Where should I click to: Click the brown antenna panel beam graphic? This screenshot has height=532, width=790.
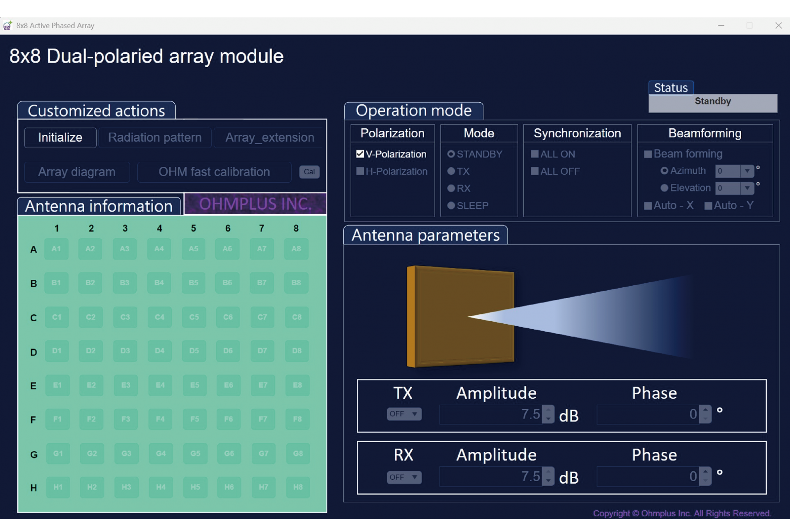[x=460, y=317]
